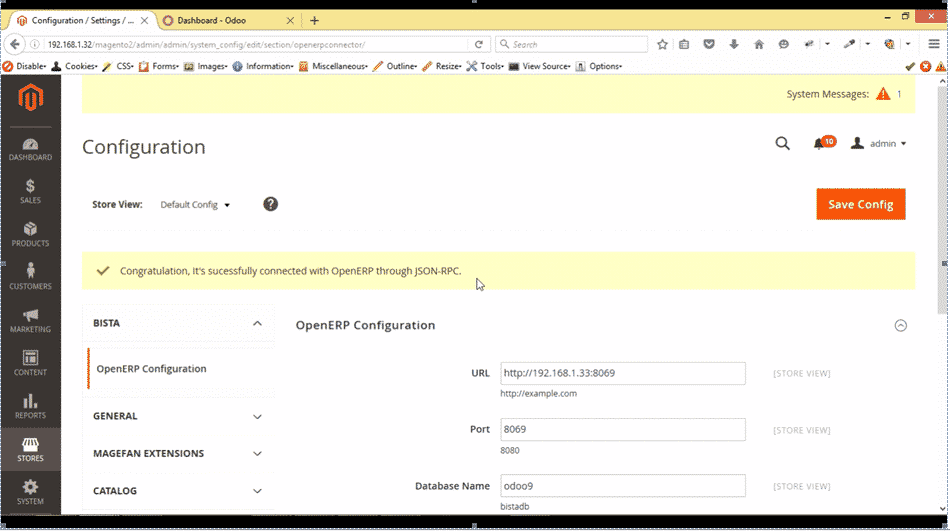Image resolution: width=950 pixels, height=531 pixels.
Task: Click the Store View help question mark
Action: click(x=270, y=204)
